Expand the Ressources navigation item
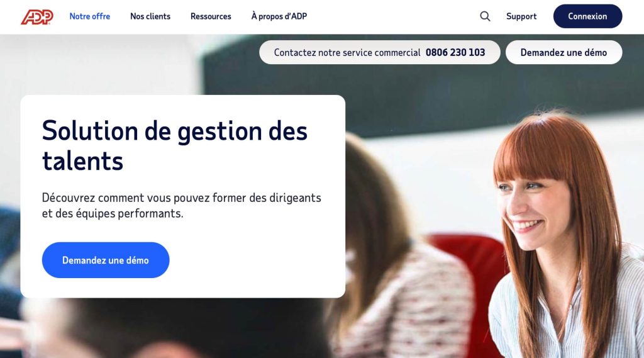Screen dimensions: 644x358 211,16
